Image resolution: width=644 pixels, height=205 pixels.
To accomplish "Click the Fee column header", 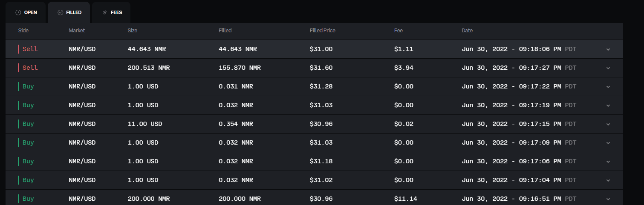I will click(399, 31).
